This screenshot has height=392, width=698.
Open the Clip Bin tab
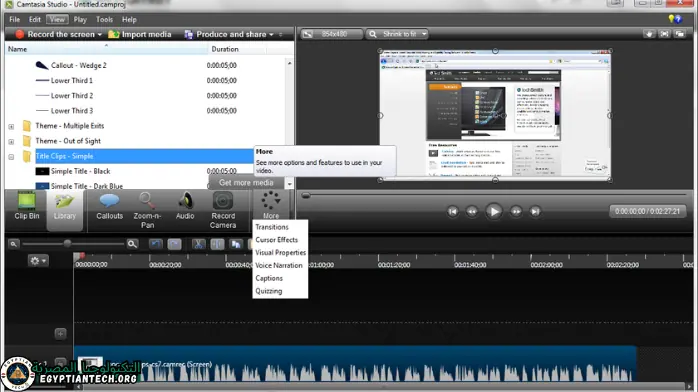pos(27,206)
